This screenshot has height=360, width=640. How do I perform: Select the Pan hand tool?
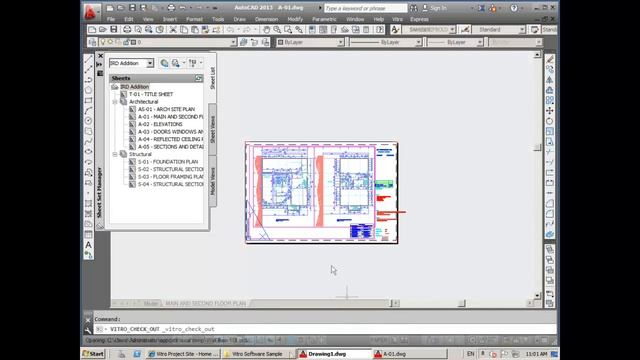[x=267, y=29]
